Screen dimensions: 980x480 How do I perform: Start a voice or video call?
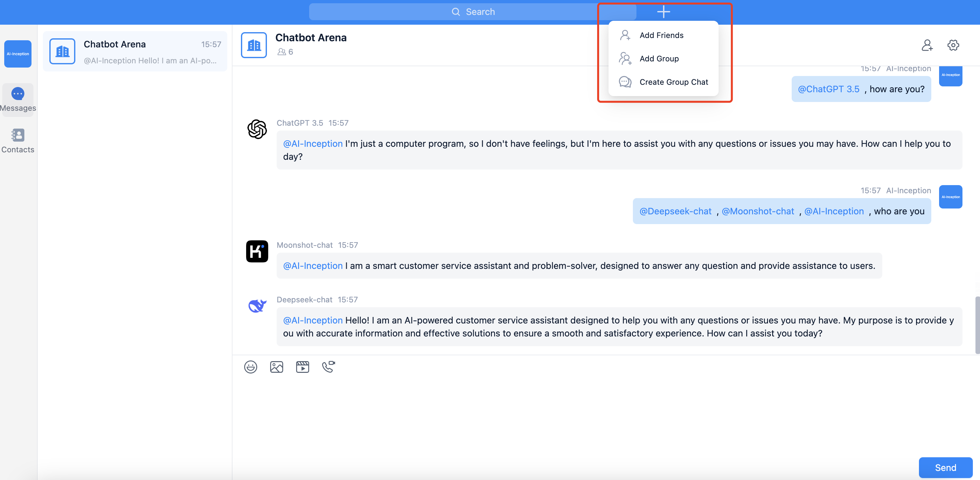coord(328,367)
